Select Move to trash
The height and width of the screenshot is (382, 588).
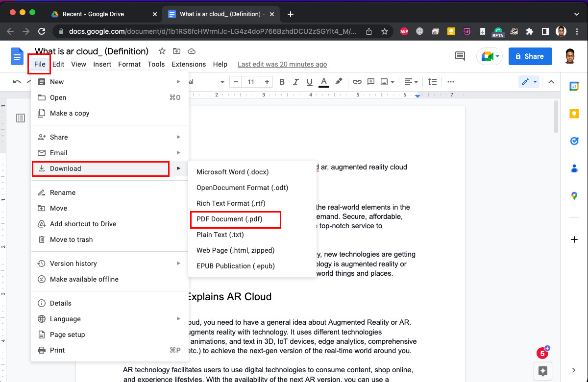tap(110, 239)
